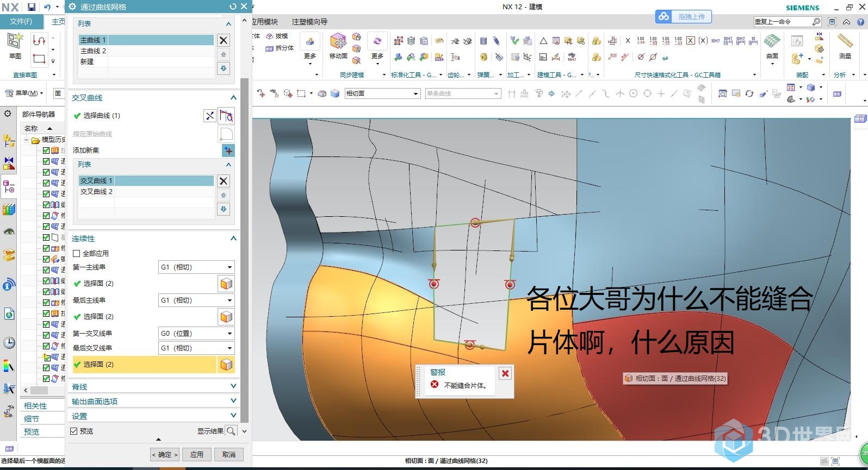Click highlighted face selector cube in last row

tap(226, 365)
